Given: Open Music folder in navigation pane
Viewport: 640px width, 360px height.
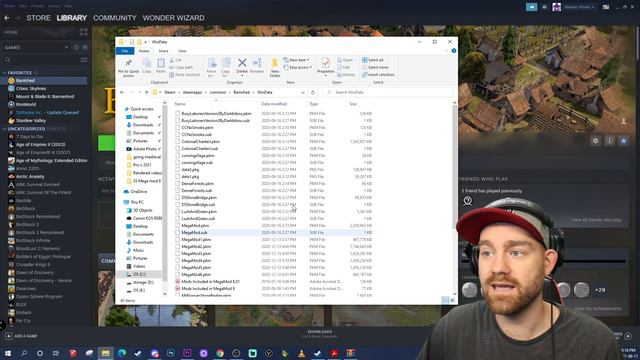Looking at the screenshot, I should coord(138,250).
